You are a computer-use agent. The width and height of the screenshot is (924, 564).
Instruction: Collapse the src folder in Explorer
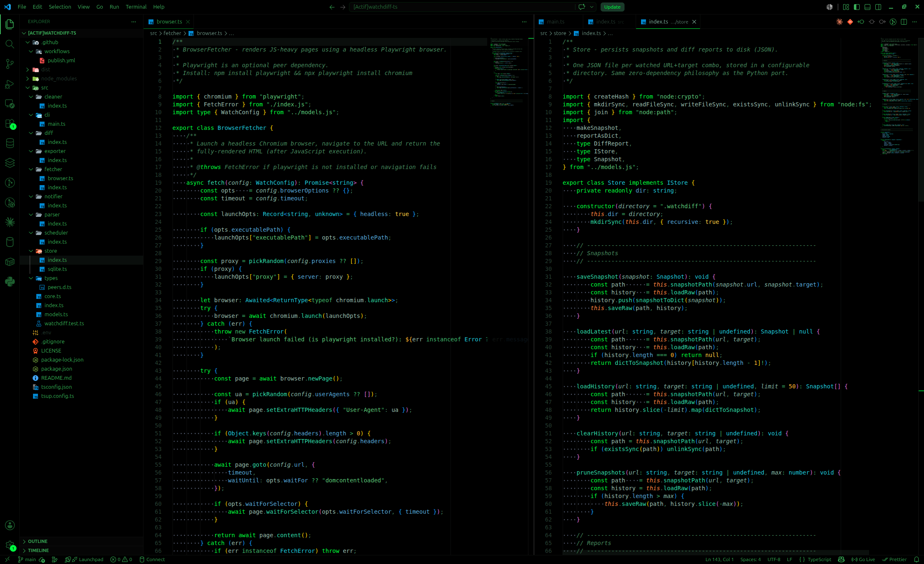point(82,87)
